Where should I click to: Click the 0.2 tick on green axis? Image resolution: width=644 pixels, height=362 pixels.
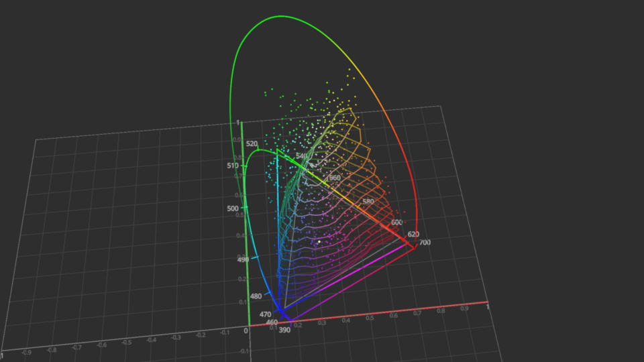(x=242, y=279)
